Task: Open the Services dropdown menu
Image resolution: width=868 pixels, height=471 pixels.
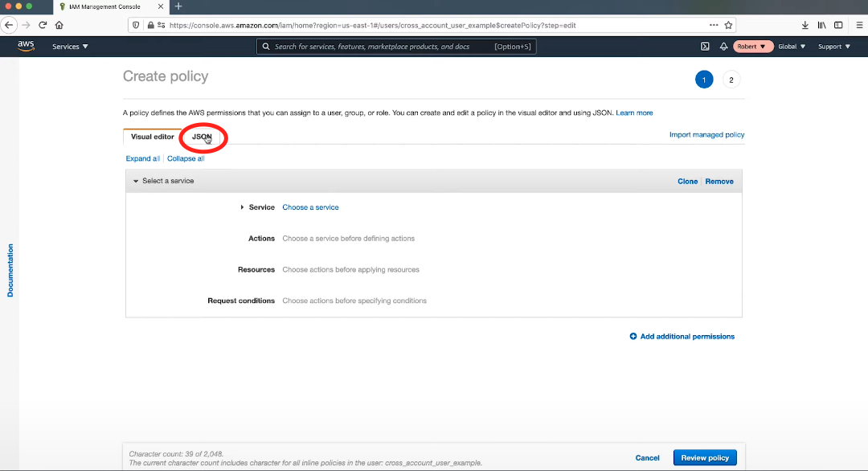Action: tap(70, 47)
